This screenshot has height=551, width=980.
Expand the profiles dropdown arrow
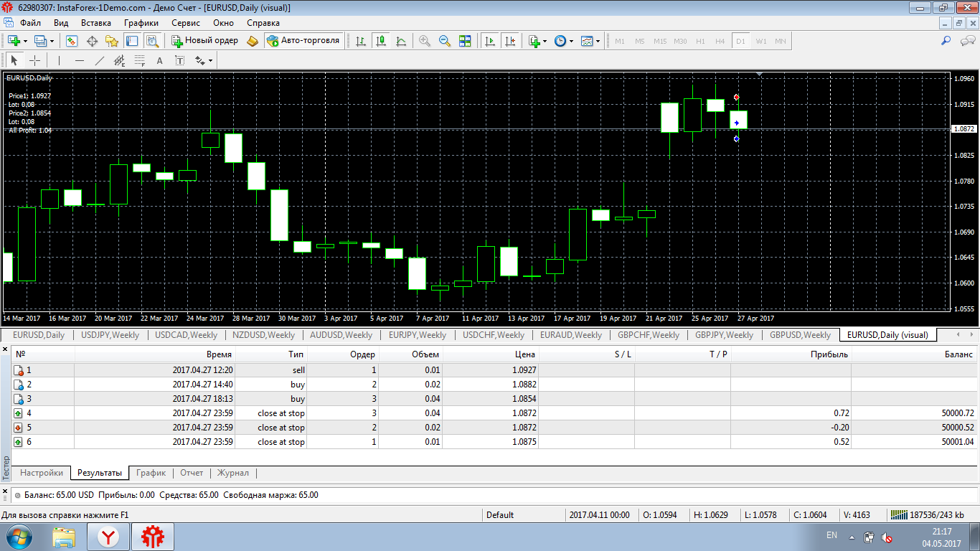(x=52, y=41)
